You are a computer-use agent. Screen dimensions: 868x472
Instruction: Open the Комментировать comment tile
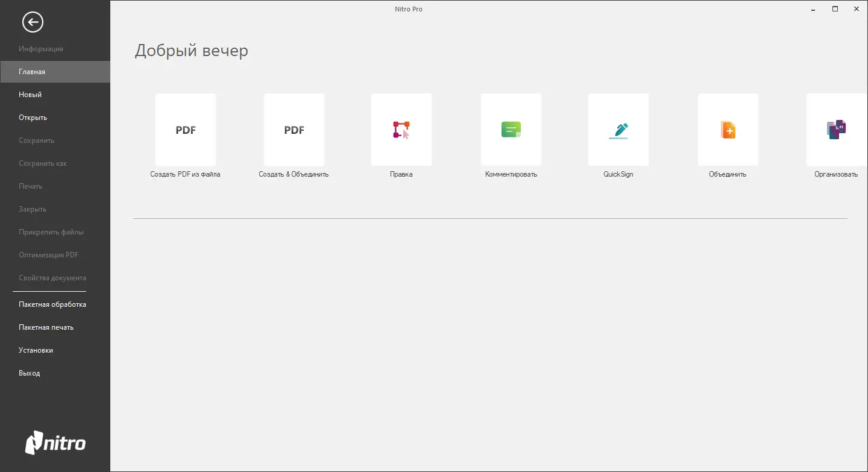click(511, 130)
